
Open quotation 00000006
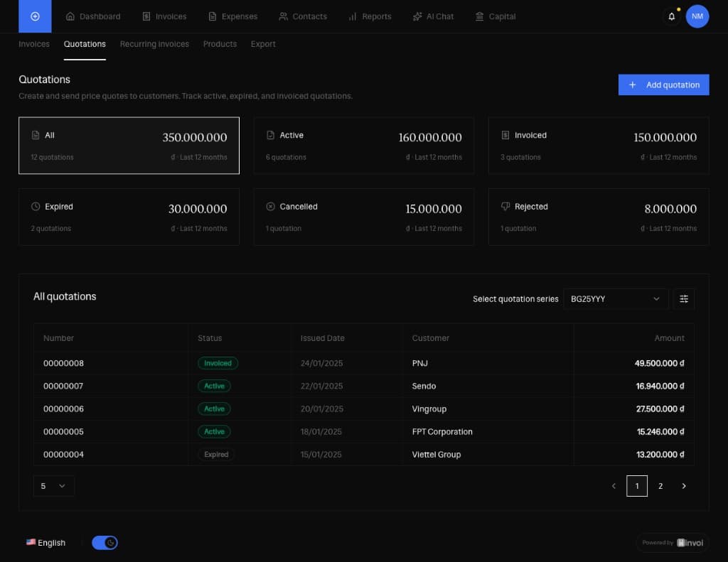pos(63,409)
